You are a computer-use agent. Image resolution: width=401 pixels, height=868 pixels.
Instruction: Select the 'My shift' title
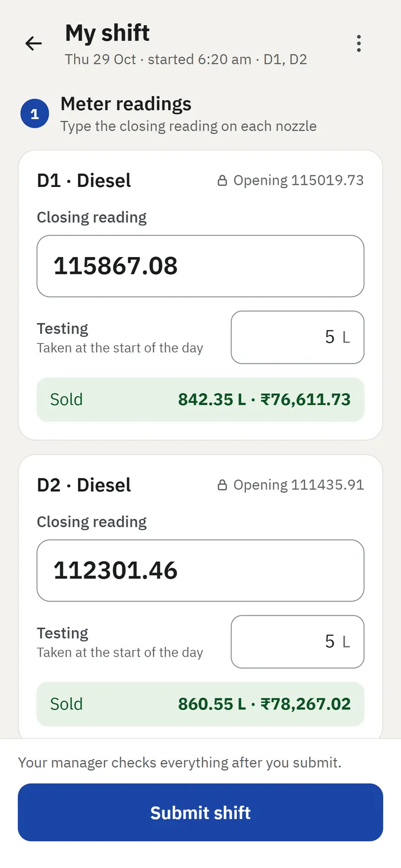tap(107, 33)
